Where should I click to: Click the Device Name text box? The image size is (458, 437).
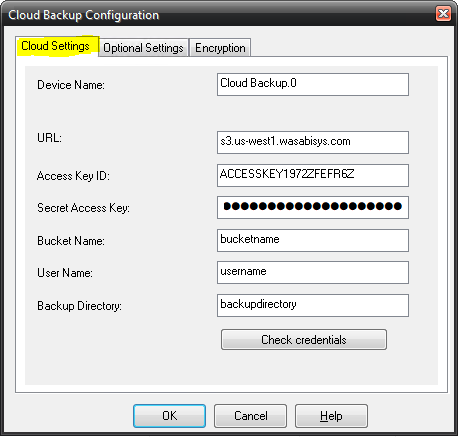(x=313, y=85)
